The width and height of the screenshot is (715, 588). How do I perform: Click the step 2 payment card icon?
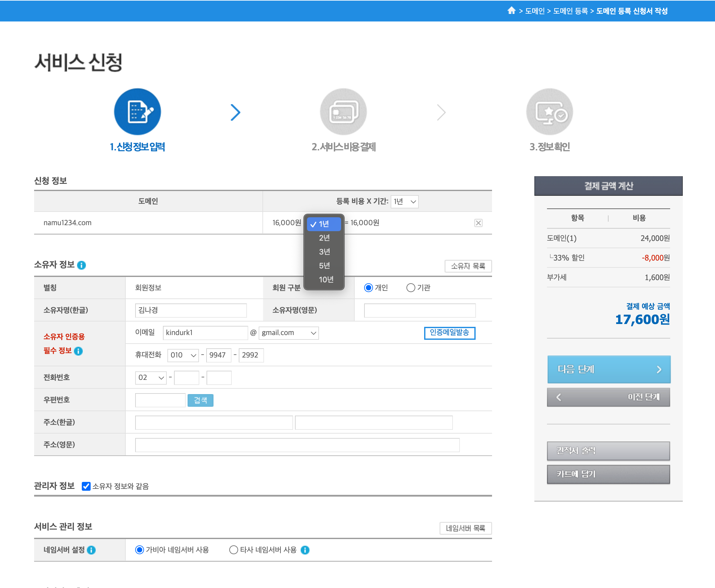(x=343, y=112)
